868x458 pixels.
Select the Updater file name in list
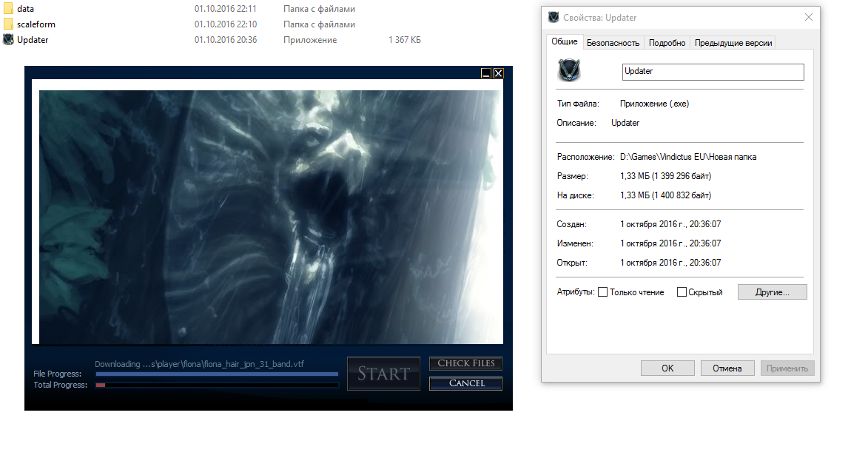click(33, 40)
